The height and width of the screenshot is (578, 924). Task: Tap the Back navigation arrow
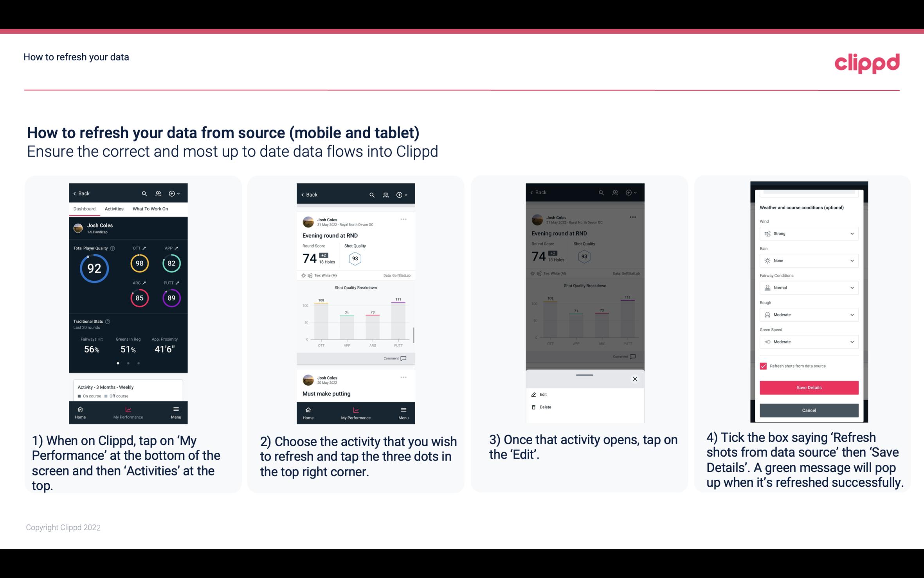pyautogui.click(x=75, y=193)
